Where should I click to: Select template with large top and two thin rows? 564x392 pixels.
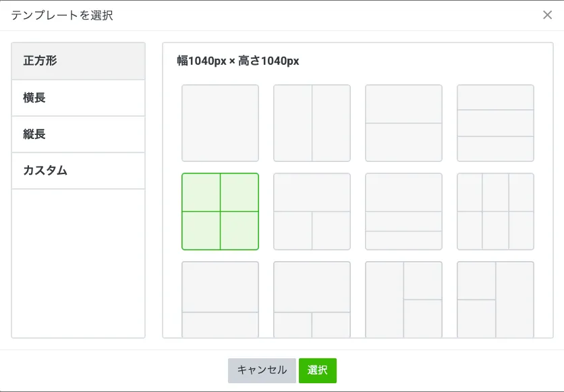403,211
